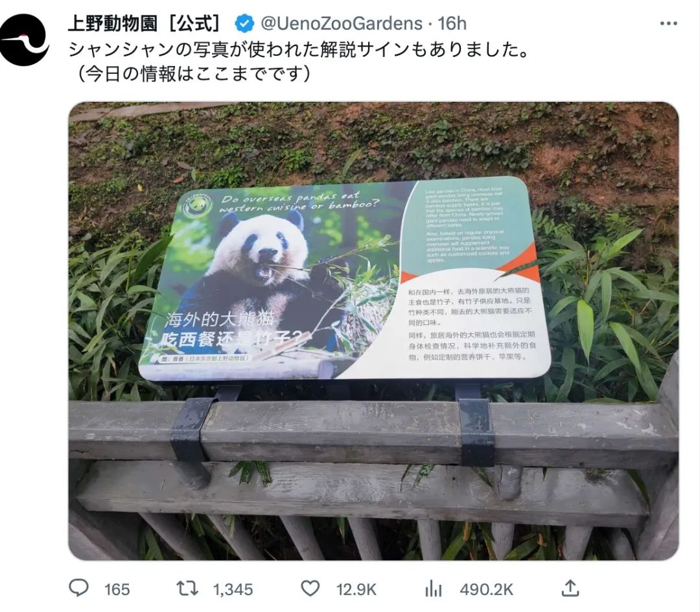Like the tweet with heart icon

310,589
